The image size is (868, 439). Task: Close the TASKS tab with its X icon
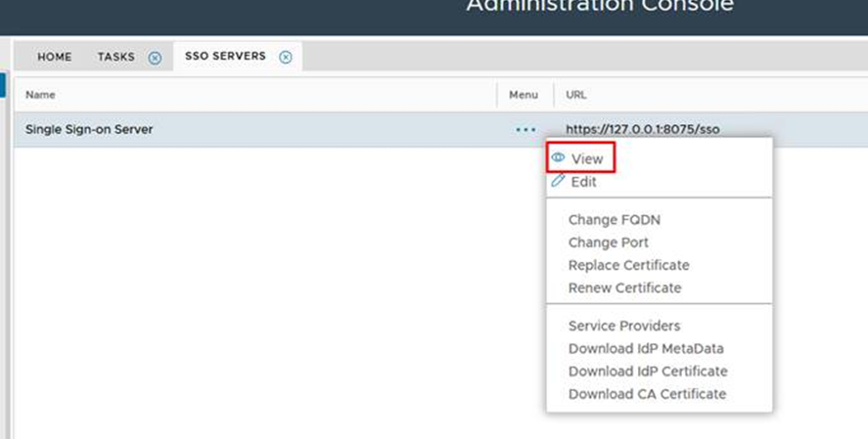(x=155, y=58)
